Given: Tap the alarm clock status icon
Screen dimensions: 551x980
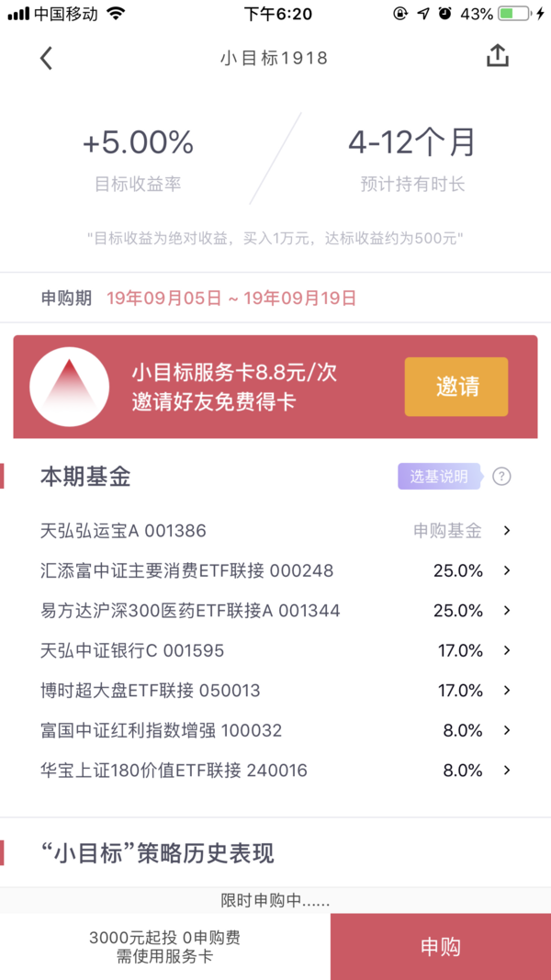Looking at the screenshot, I should (444, 14).
